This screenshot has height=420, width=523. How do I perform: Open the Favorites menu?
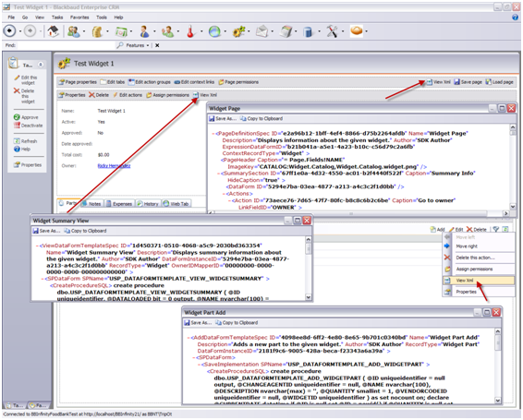click(x=79, y=18)
